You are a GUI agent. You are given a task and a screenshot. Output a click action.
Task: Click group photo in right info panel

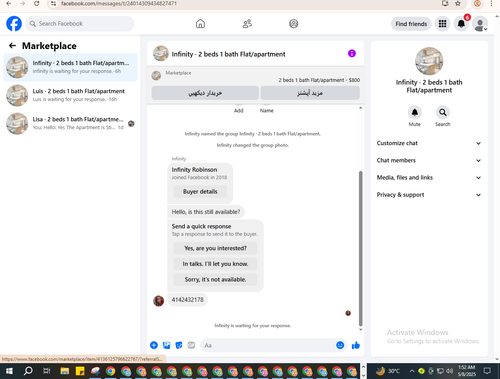click(429, 61)
